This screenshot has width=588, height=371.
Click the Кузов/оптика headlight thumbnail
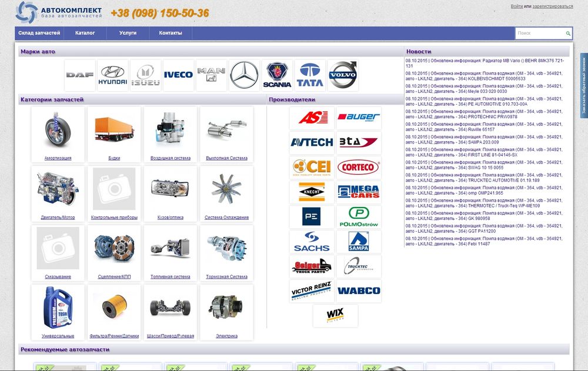tap(171, 189)
